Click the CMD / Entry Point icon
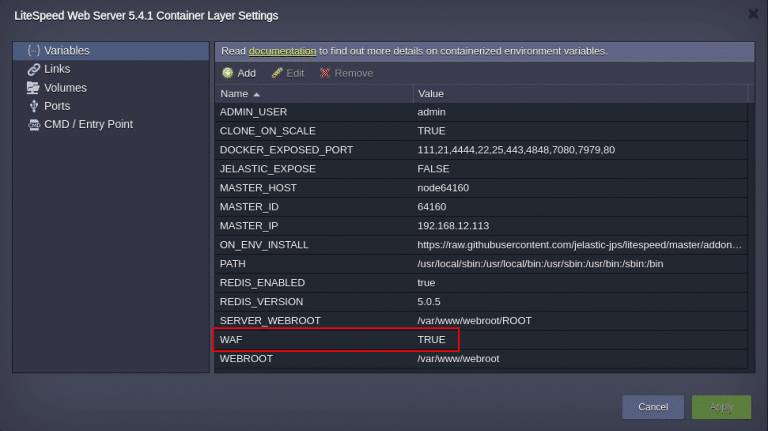The image size is (768, 431). [x=34, y=124]
